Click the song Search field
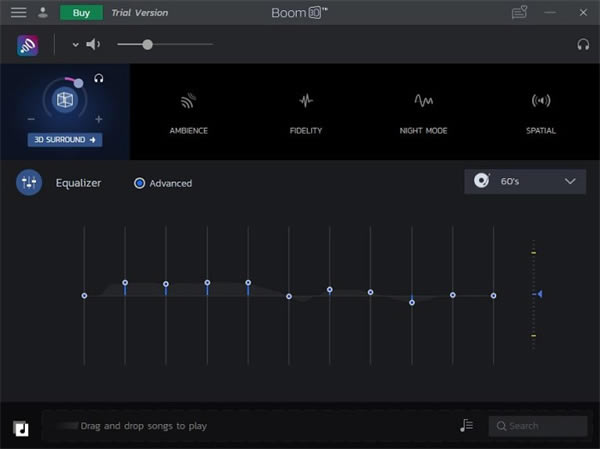Viewport: 600px width, 449px height. [x=538, y=426]
